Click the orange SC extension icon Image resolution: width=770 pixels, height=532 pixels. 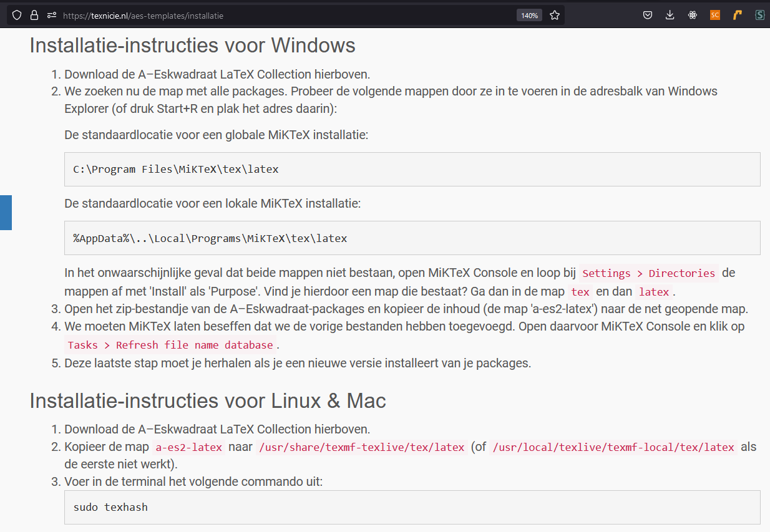click(x=715, y=16)
